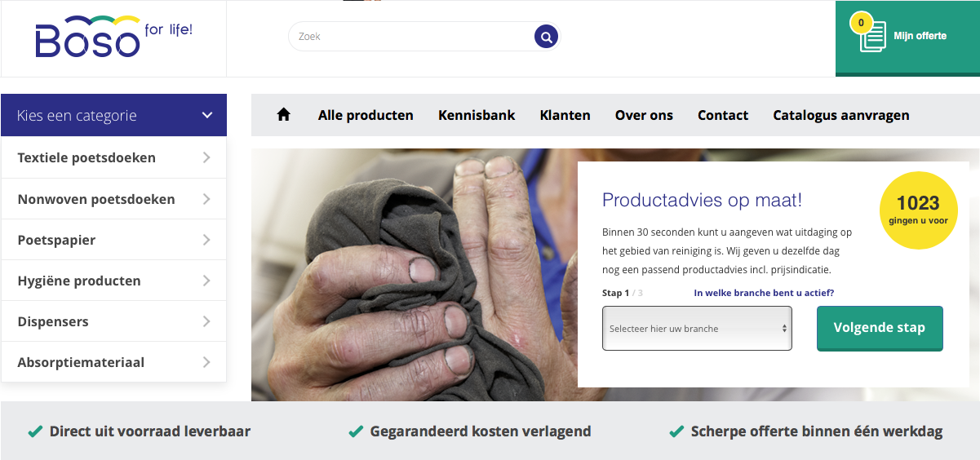Click the yellow 1023 gingen u voor circle
Screen dimensions: 980x460
[x=918, y=210]
